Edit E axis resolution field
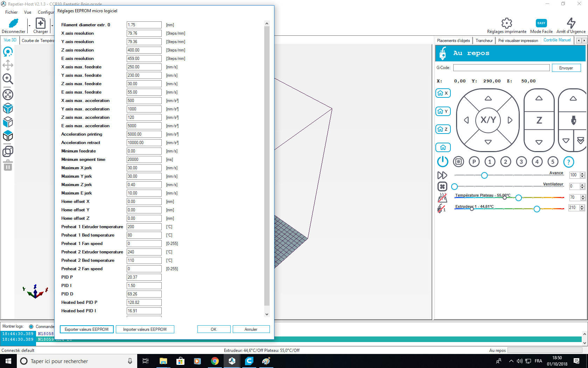This screenshot has width=588, height=368. pos(144,59)
